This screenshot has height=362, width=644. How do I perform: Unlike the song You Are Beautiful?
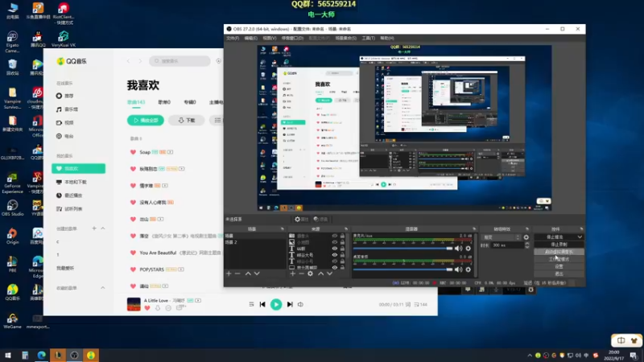click(x=133, y=253)
